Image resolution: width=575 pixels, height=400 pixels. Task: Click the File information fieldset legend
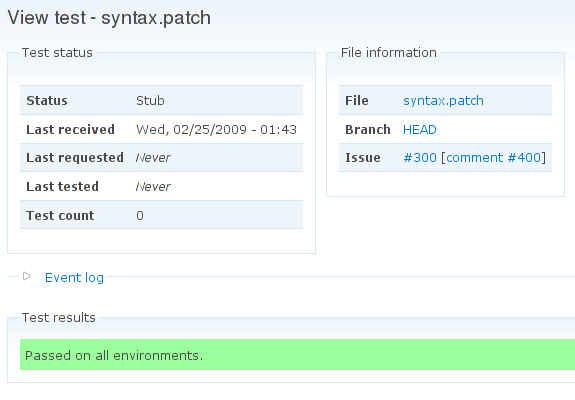click(389, 53)
